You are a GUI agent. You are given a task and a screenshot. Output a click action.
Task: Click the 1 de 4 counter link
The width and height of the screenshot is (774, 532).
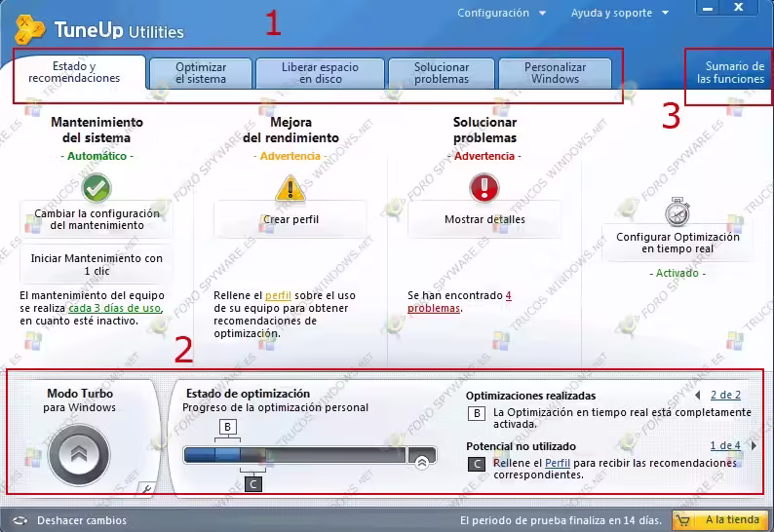(725, 445)
